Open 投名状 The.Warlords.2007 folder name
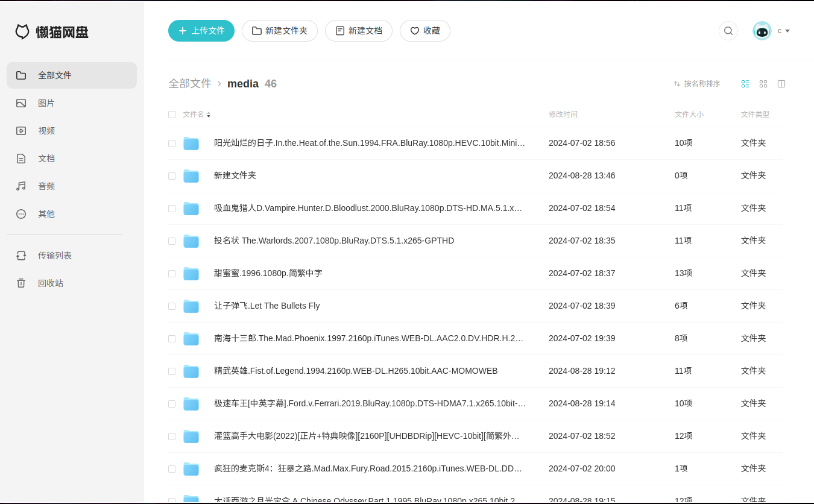This screenshot has width=814, height=504. tap(334, 241)
